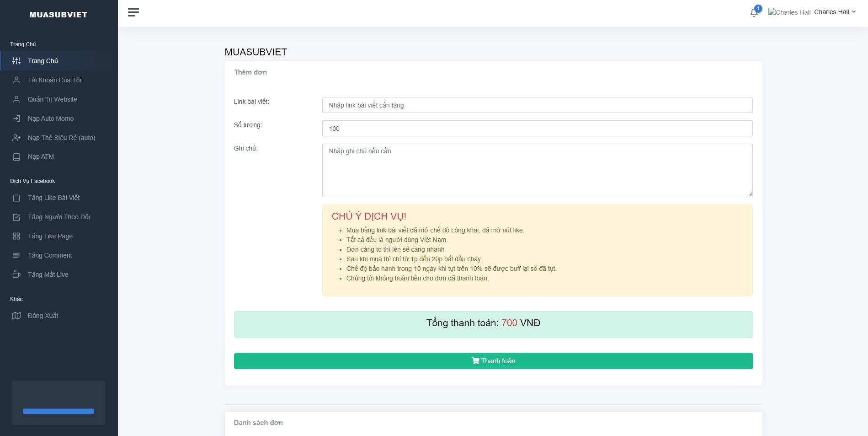The width and height of the screenshot is (868, 436).
Task: Click the shopping cart icon on Thanh toán
Action: pos(475,361)
